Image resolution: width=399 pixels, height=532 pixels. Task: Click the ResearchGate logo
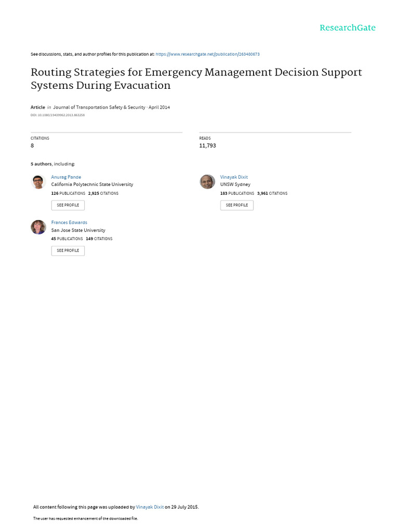coord(347,28)
